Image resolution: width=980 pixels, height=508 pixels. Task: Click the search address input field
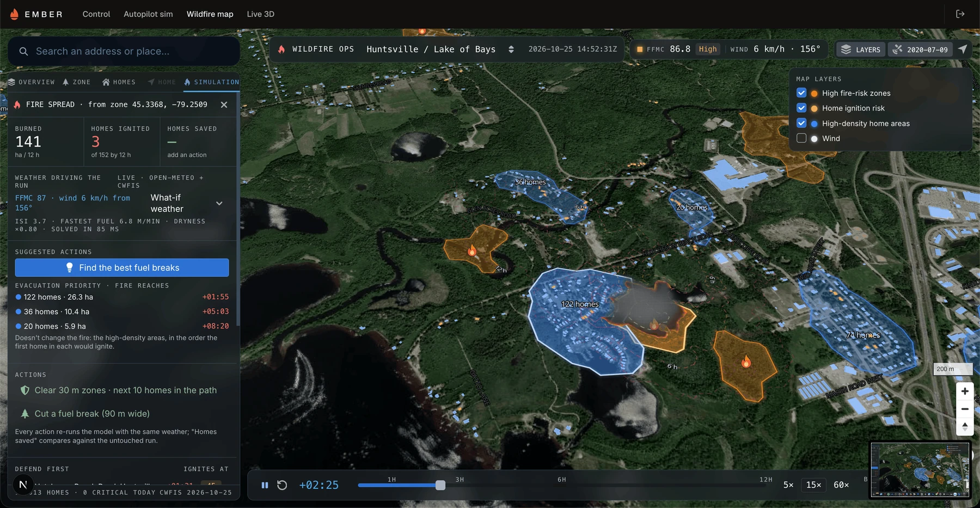[124, 51]
